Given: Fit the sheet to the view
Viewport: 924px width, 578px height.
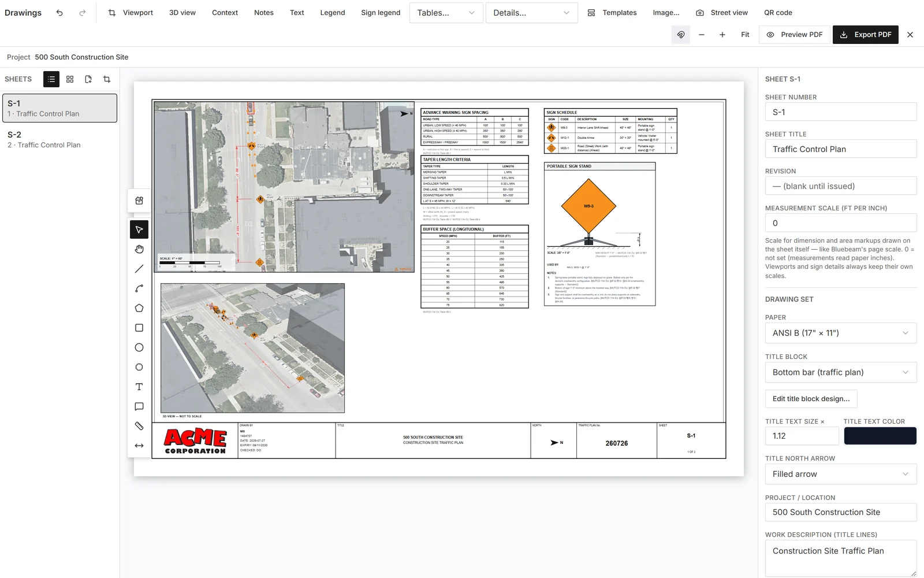Looking at the screenshot, I should pos(745,35).
